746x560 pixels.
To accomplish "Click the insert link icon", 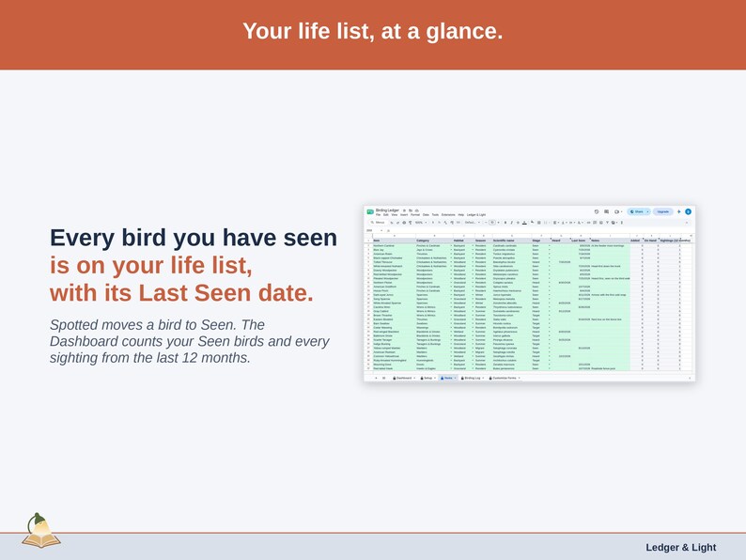I will coord(588,223).
